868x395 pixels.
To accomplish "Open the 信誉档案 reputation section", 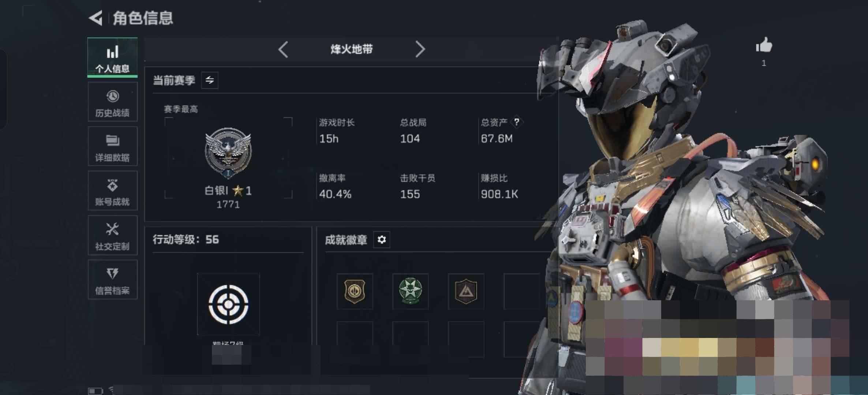I will pyautogui.click(x=112, y=279).
